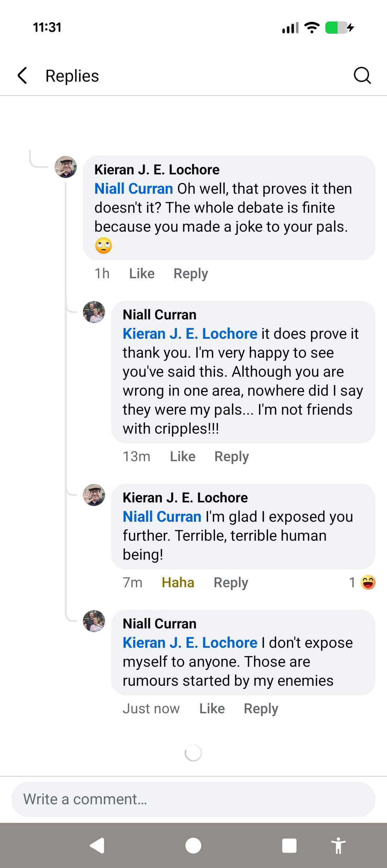Open the search magnifier icon
The image size is (387, 868).
tap(362, 76)
